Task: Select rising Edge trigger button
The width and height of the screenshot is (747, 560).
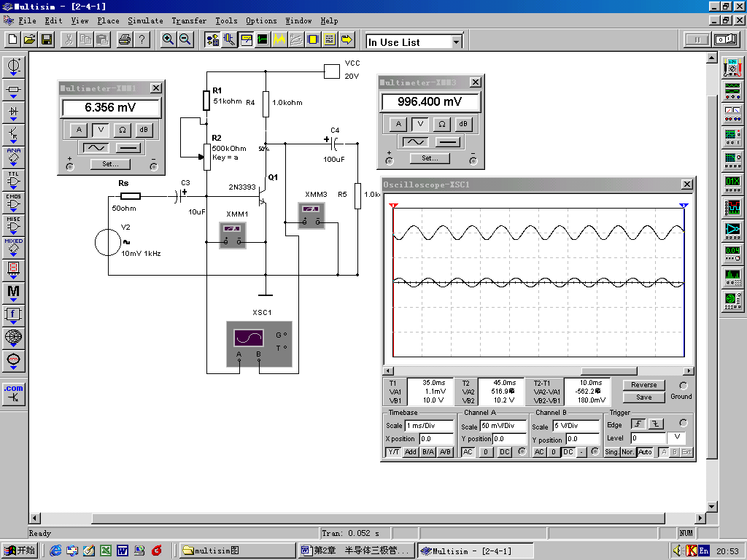Action: click(638, 424)
